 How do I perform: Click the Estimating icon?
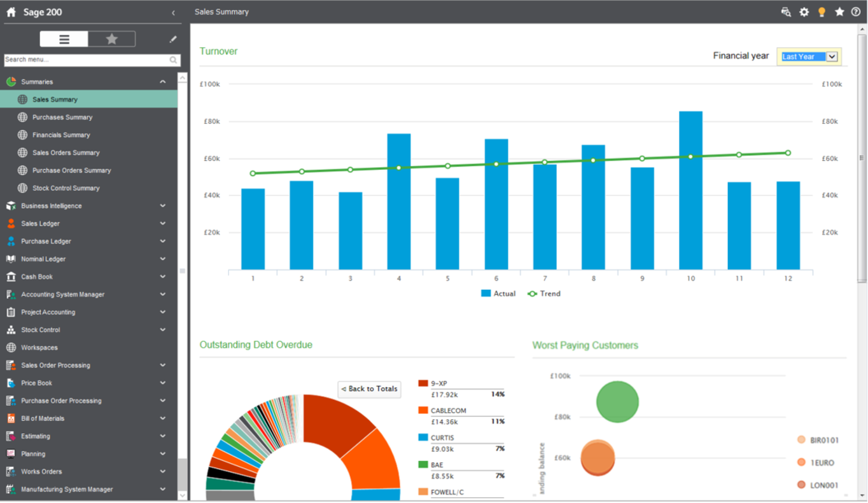[11, 436]
